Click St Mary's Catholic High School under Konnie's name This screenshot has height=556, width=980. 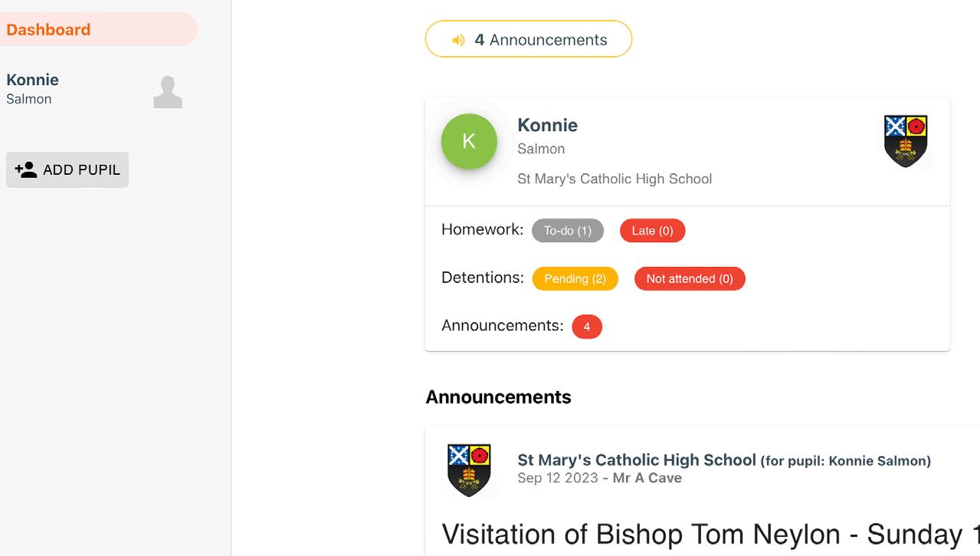click(x=615, y=179)
